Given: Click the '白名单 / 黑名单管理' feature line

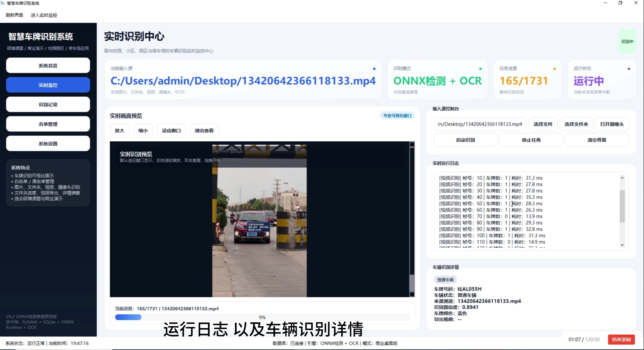Looking at the screenshot, I should 33,181.
